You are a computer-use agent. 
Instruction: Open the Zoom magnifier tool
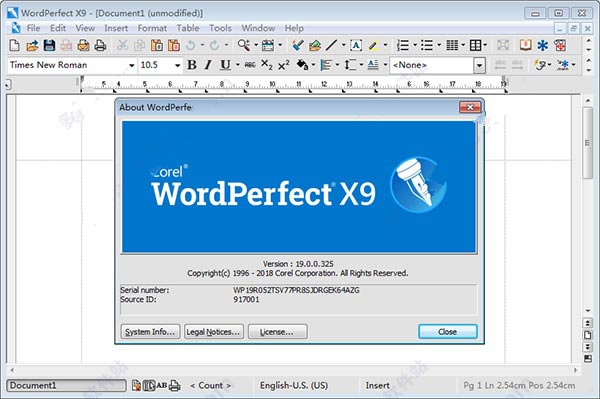243,45
